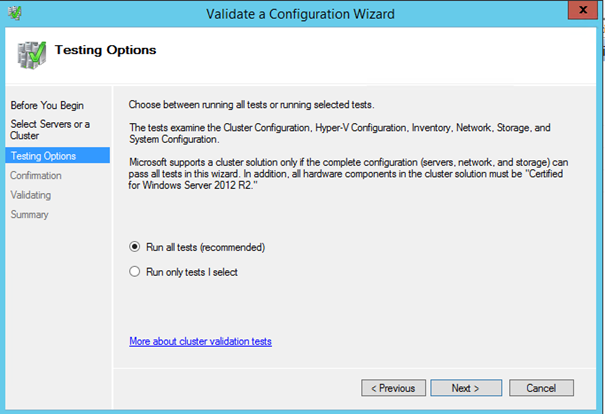This screenshot has height=414, width=605.
Task: Open More about cluster validation tests link
Action: 200,341
